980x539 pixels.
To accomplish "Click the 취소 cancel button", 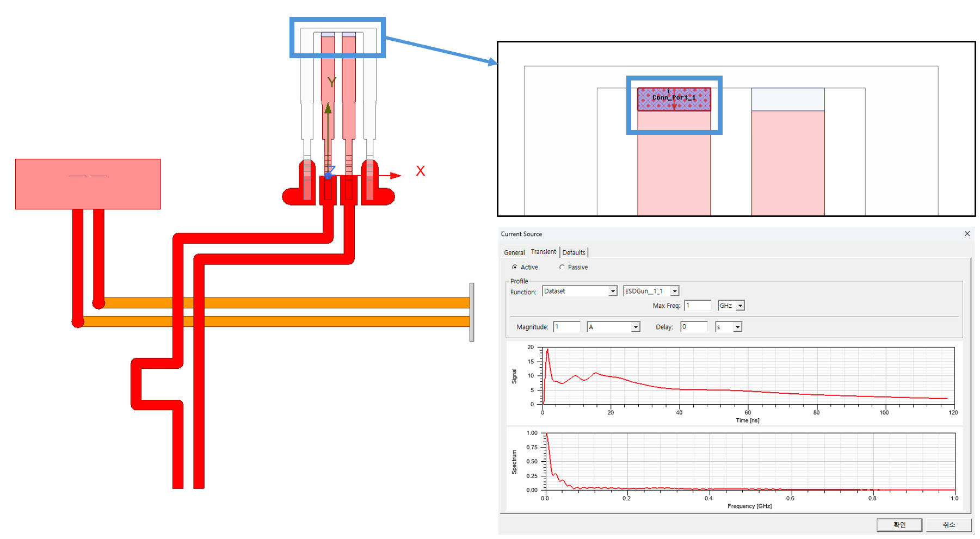I will pos(948,525).
